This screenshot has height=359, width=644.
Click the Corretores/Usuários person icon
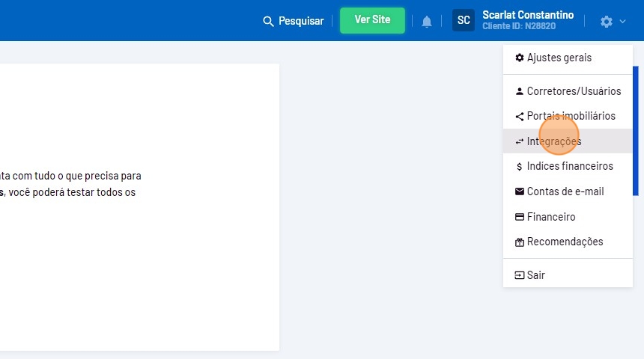[x=520, y=91]
